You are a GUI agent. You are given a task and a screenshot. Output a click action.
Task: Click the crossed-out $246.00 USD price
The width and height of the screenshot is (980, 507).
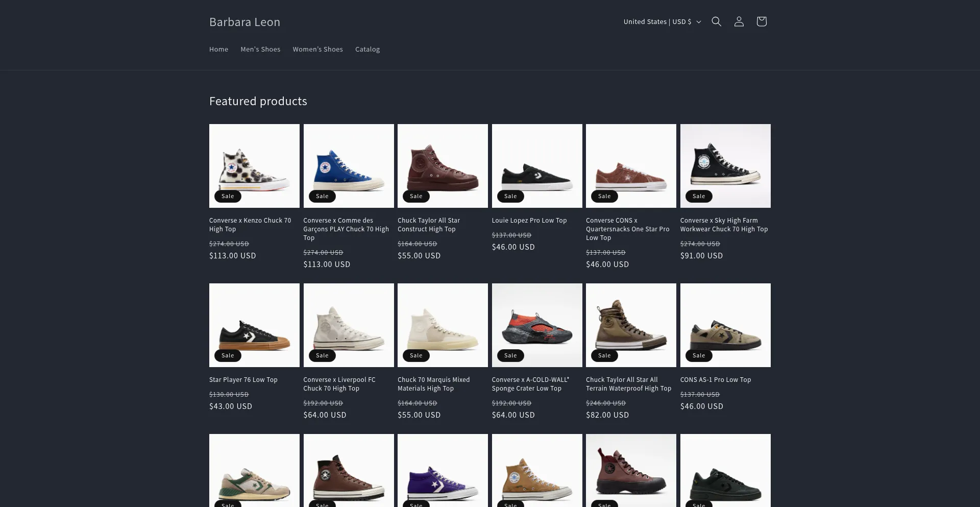point(606,403)
